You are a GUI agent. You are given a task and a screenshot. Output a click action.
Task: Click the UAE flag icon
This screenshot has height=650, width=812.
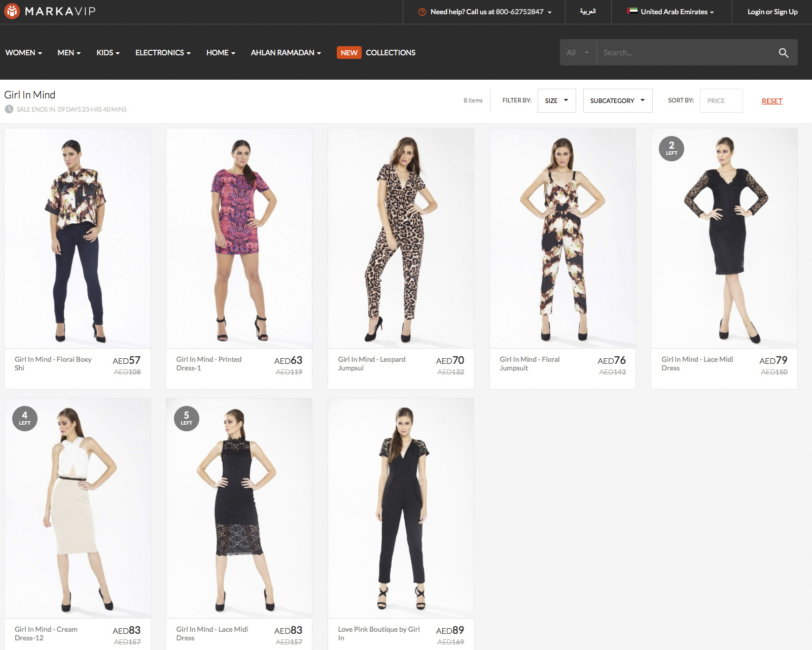click(632, 11)
